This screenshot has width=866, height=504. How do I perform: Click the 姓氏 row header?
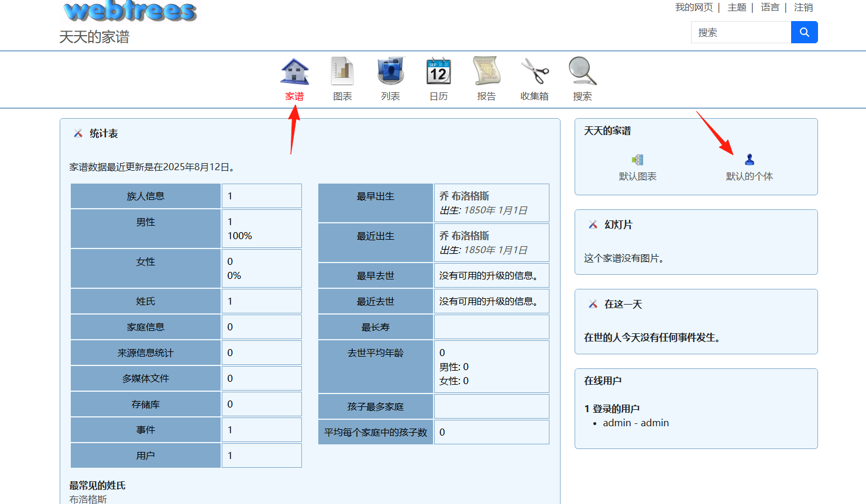pos(146,301)
